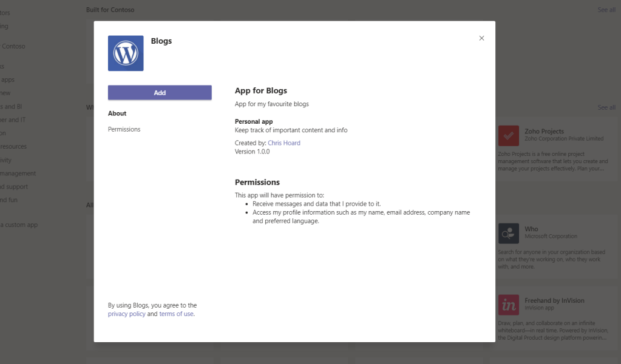Choose Upload a custom app in sidebar
Viewport: 621px width, 364px height.
point(18,225)
